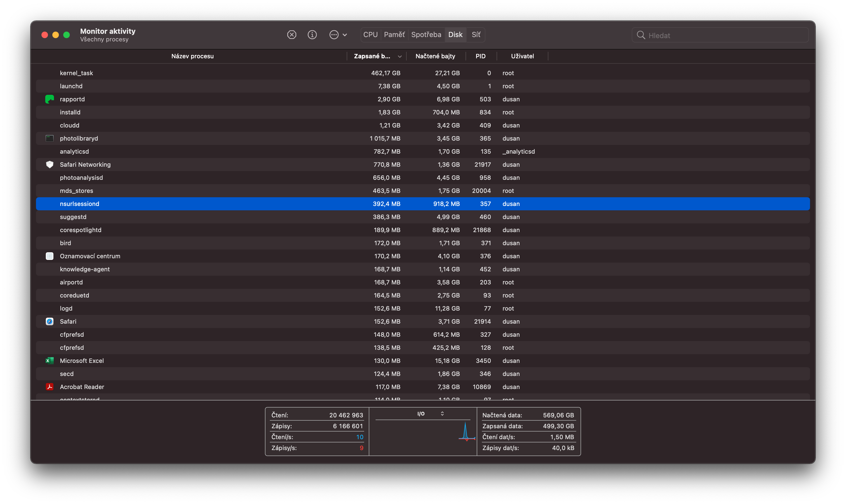Open process info (i) icon
Image resolution: width=846 pixels, height=504 pixels.
click(312, 35)
